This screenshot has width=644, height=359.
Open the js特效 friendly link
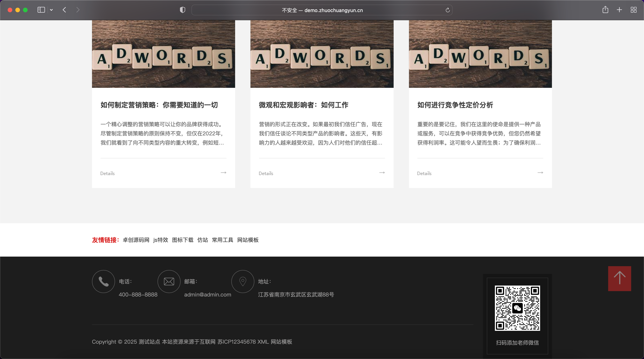coord(161,240)
